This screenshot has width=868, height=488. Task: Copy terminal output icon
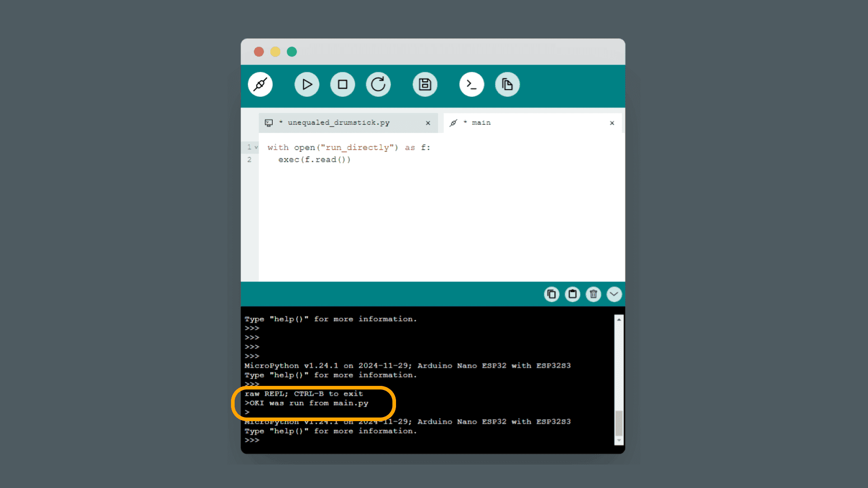552,295
